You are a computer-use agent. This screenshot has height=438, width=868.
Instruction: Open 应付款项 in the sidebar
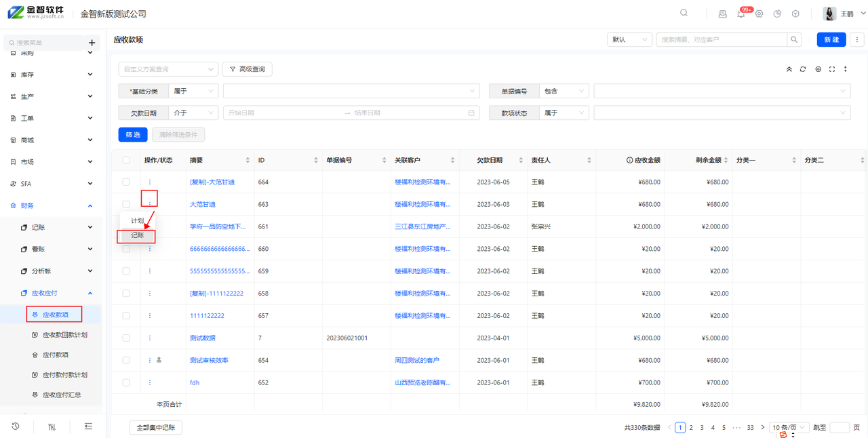click(x=55, y=355)
